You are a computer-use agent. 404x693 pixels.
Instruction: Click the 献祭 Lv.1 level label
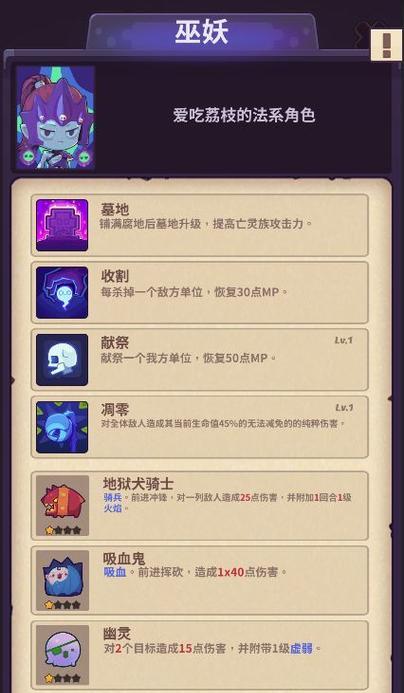click(343, 340)
